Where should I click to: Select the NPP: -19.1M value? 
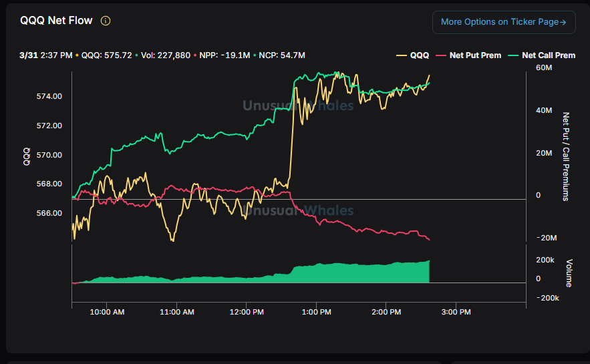(225, 55)
